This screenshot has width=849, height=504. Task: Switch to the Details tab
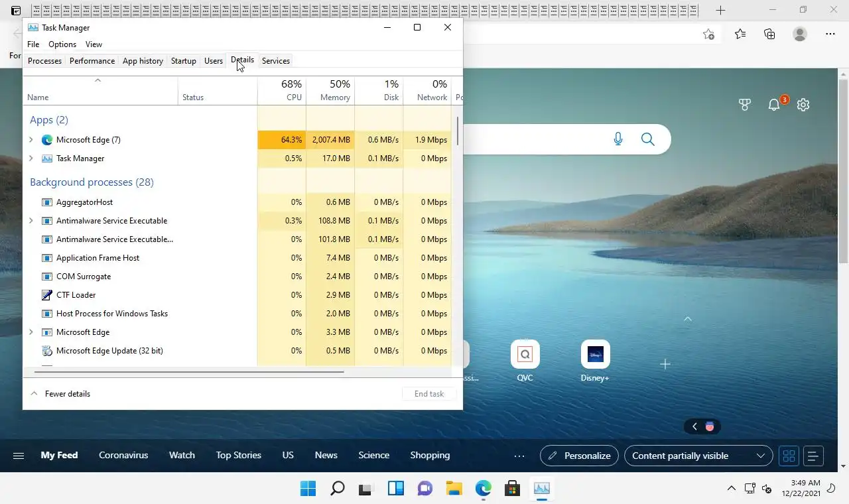click(x=243, y=60)
